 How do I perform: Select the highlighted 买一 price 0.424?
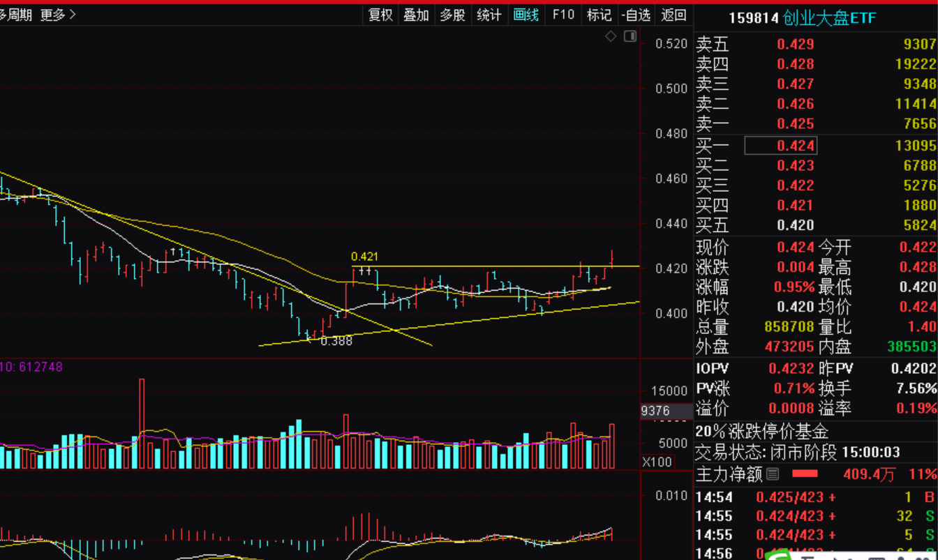point(780,146)
